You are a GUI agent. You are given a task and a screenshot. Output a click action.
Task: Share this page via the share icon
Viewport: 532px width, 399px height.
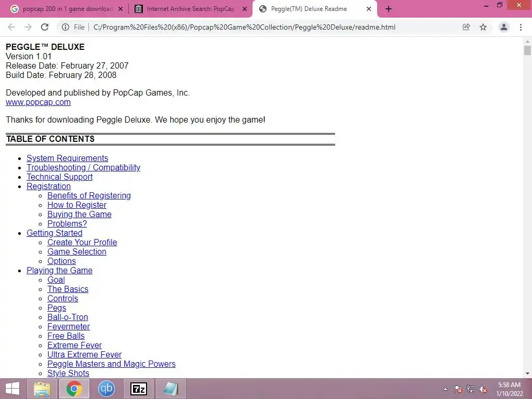pyautogui.click(x=466, y=27)
